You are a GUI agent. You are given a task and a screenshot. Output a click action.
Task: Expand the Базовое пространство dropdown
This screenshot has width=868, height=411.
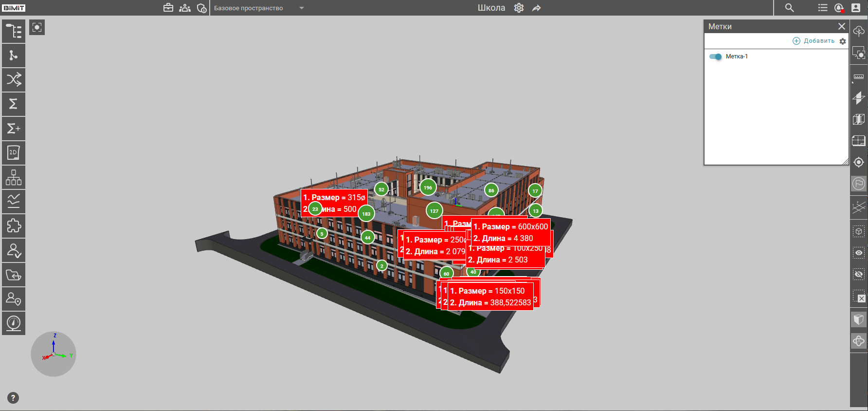301,8
